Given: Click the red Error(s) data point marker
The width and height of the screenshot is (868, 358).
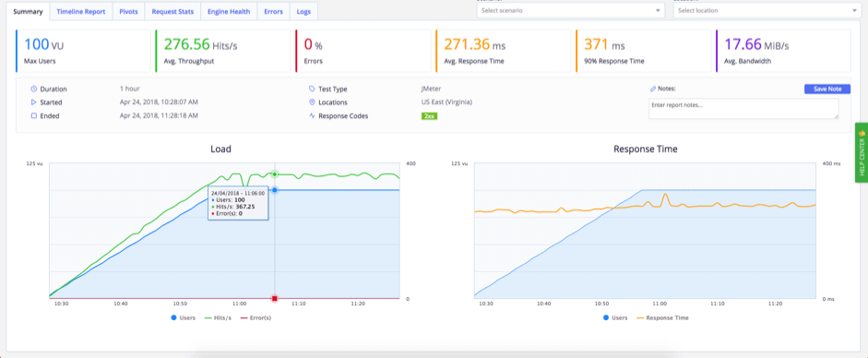Looking at the screenshot, I should click(x=275, y=299).
